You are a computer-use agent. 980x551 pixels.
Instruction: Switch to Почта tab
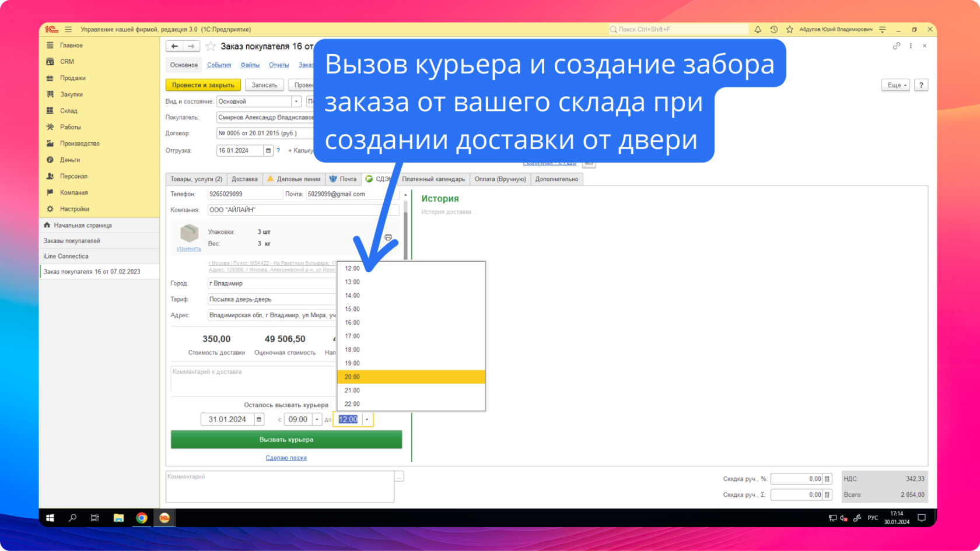(343, 179)
